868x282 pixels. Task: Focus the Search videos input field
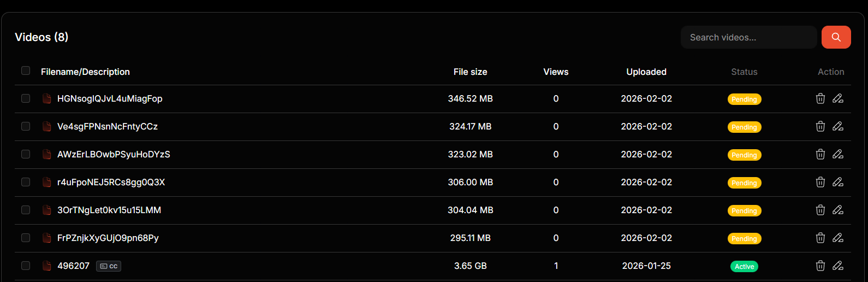[748, 37]
